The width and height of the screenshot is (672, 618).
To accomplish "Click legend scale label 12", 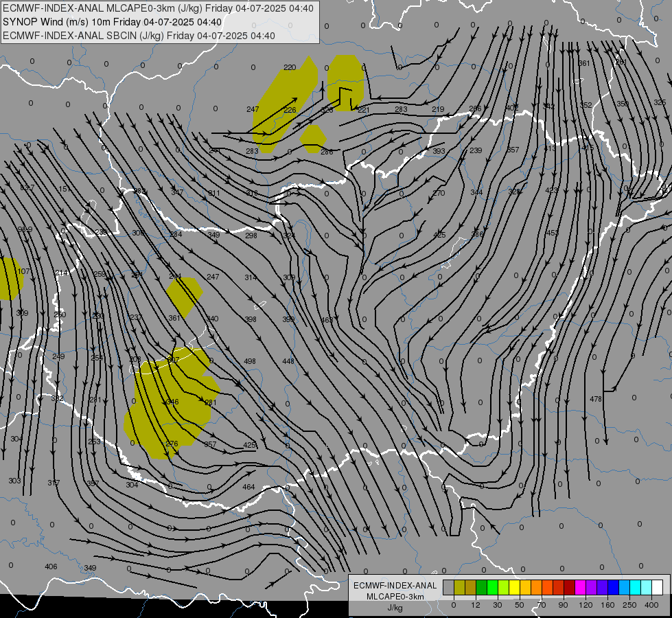I will 475,605.
